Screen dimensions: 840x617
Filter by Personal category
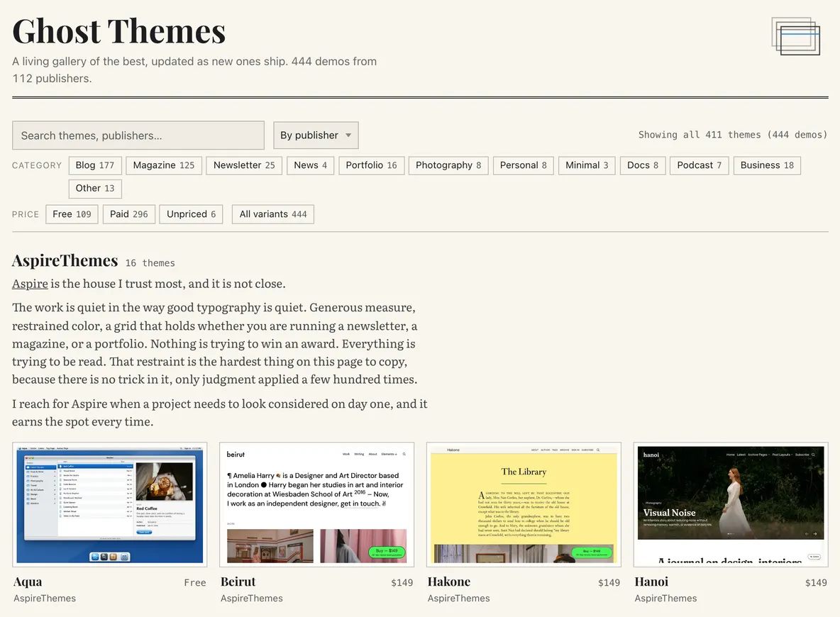[524, 165]
